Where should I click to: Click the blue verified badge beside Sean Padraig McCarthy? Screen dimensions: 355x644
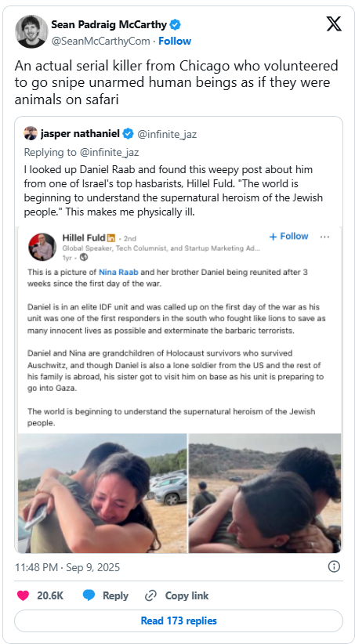pyautogui.click(x=176, y=24)
